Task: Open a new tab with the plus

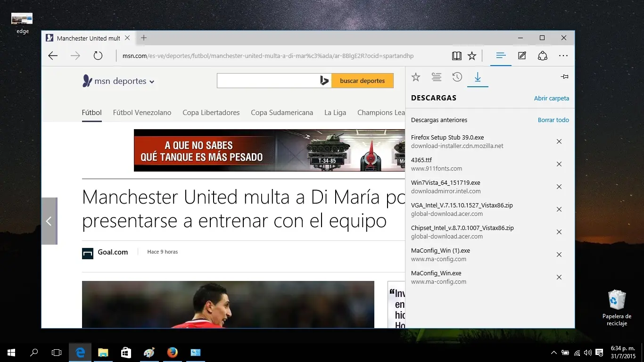Action: pyautogui.click(x=143, y=37)
